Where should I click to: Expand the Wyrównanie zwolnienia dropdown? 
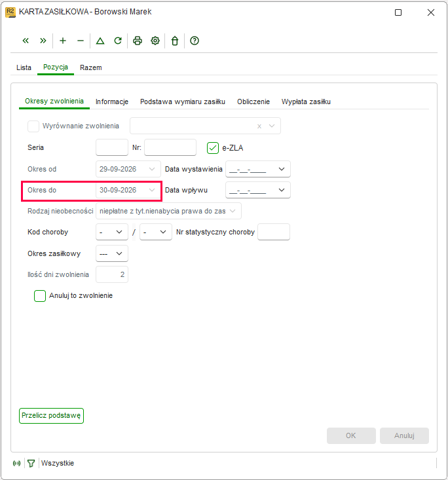point(272,126)
